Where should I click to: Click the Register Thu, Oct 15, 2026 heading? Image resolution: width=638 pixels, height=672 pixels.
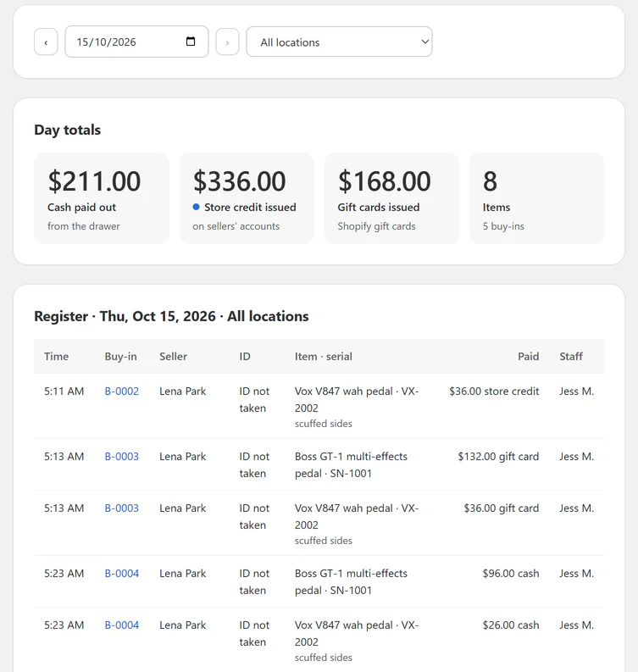tap(171, 316)
